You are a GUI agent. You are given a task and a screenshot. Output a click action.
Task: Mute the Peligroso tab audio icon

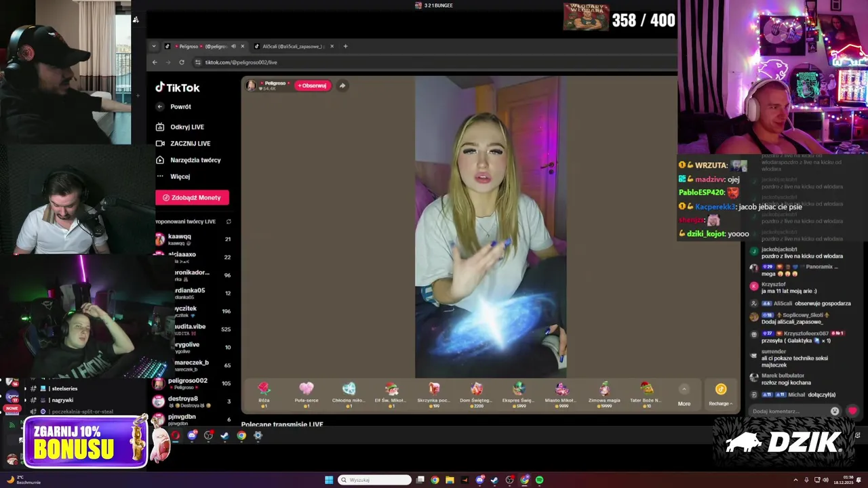pos(233,46)
